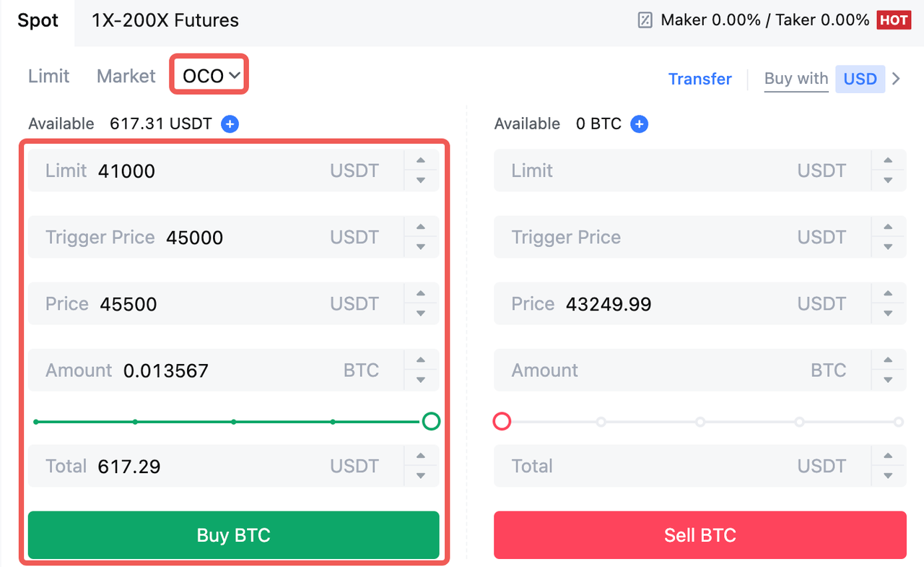The width and height of the screenshot is (924, 567).
Task: Click the sell slider's red handle
Action: [x=502, y=421]
